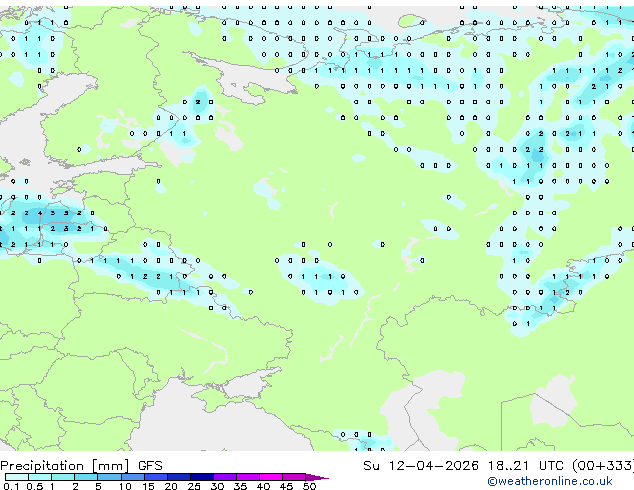Click the 15–20 mm blue legend swatch
This screenshot has width=634, height=490.
[x=156, y=477]
